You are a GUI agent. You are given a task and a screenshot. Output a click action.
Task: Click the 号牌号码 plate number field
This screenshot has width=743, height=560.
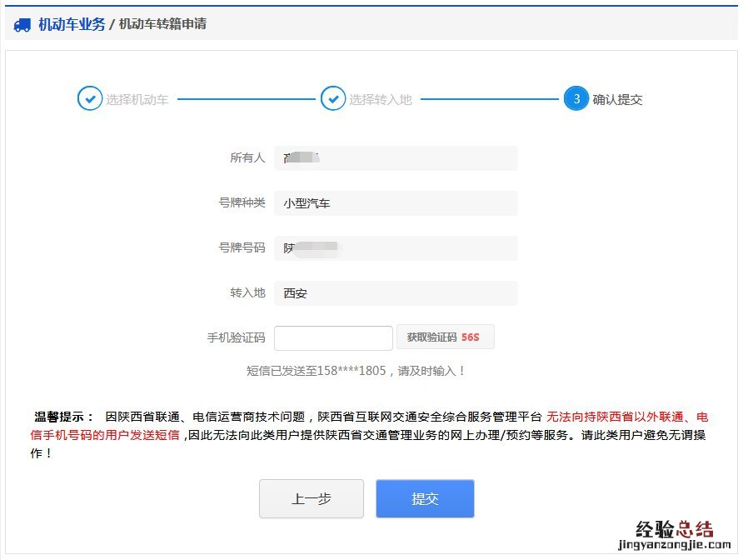(x=396, y=247)
